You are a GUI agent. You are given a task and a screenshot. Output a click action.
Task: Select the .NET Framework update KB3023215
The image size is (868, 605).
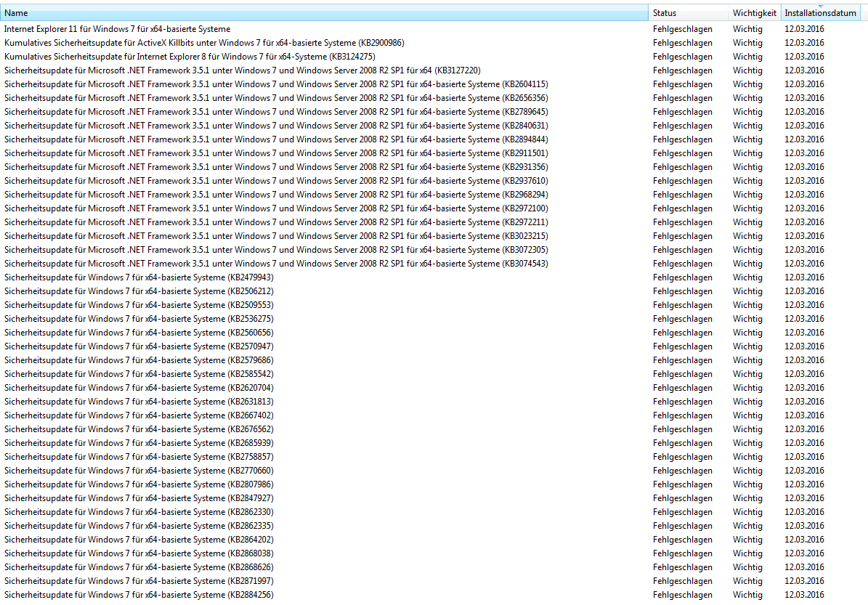276,236
